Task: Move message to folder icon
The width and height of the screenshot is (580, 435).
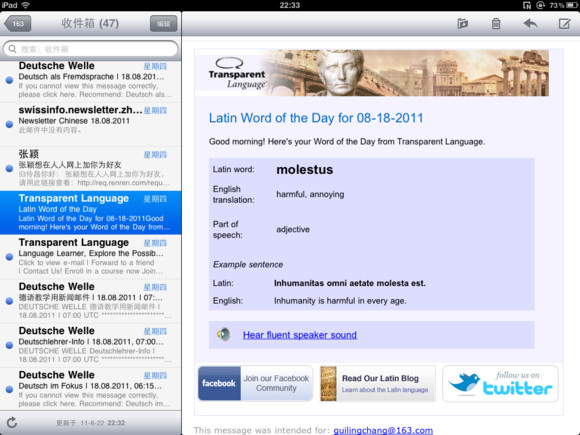Action: point(462,24)
